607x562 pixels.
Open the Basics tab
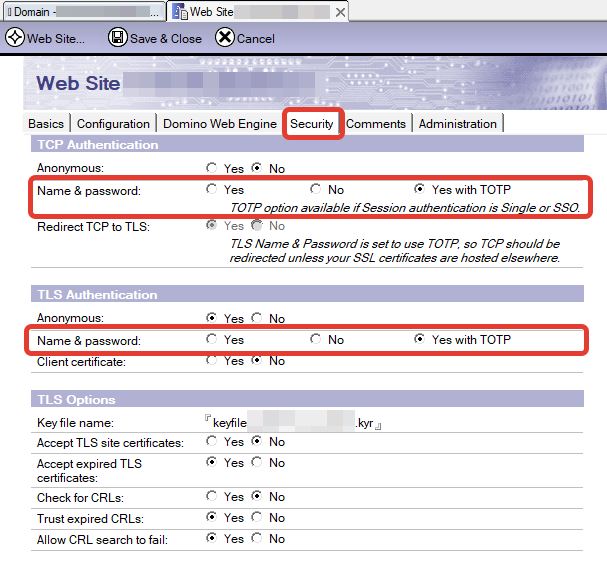(x=46, y=124)
